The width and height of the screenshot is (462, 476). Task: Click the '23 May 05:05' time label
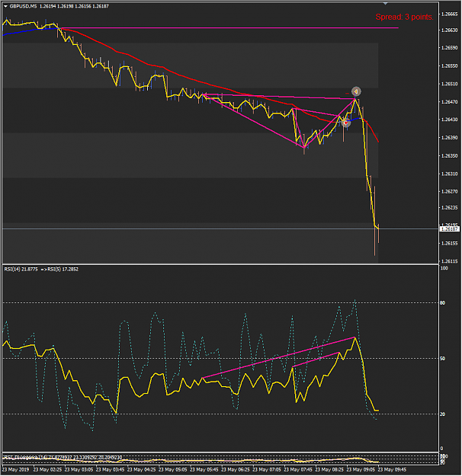tap(172, 470)
